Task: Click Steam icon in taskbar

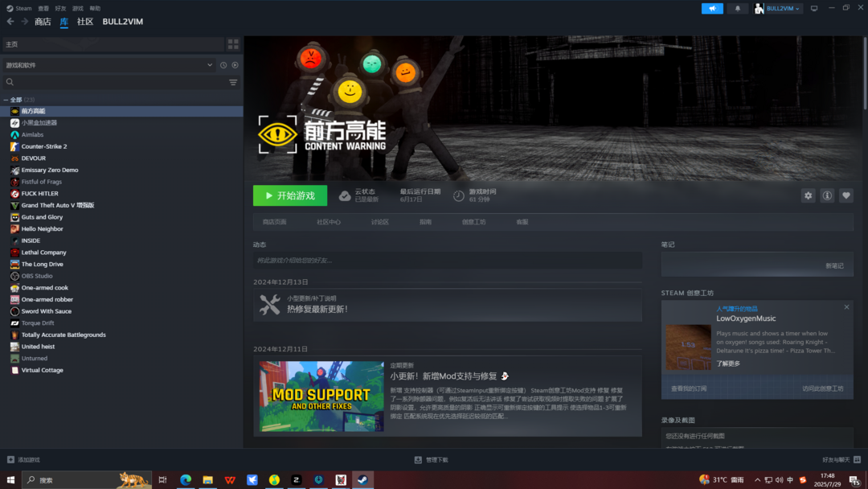Action: (362, 479)
